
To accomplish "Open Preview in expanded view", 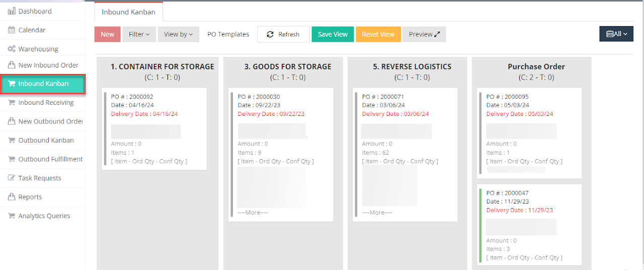I will (x=424, y=34).
